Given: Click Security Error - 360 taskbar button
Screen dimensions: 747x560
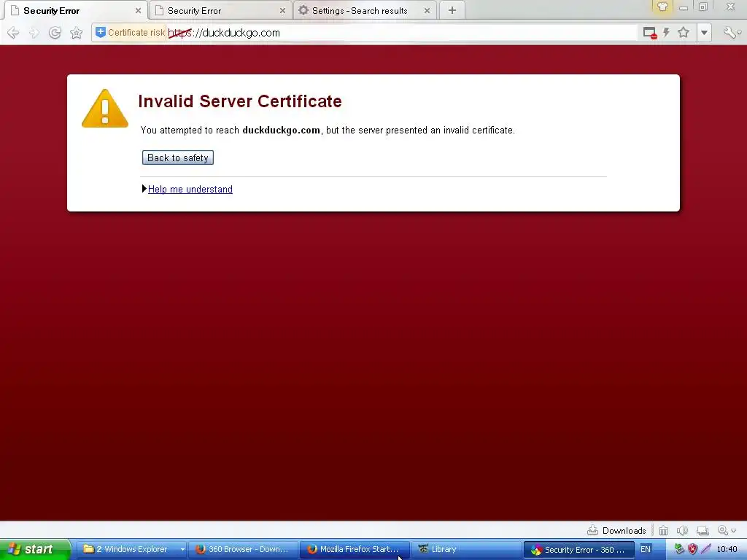Looking at the screenshot, I should click(578, 550).
